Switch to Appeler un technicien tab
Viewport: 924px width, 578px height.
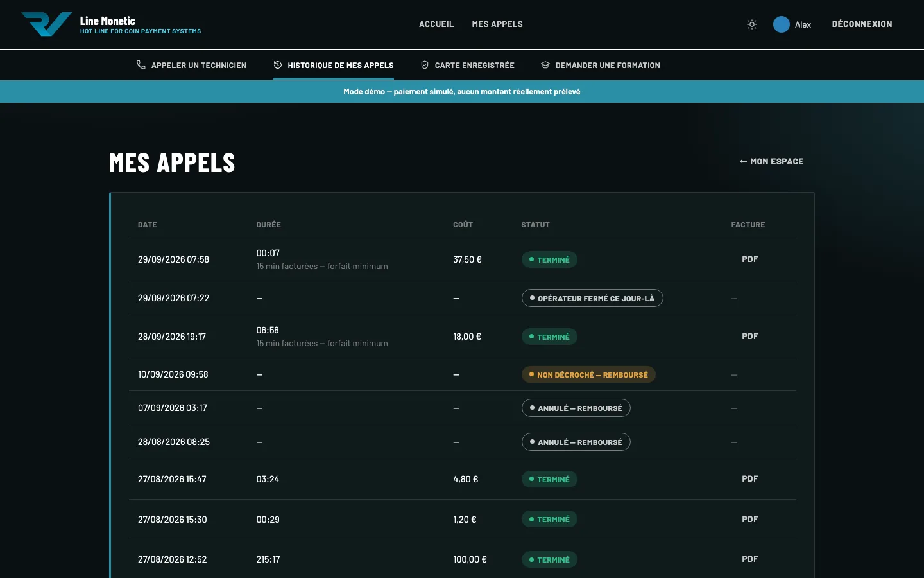click(192, 65)
